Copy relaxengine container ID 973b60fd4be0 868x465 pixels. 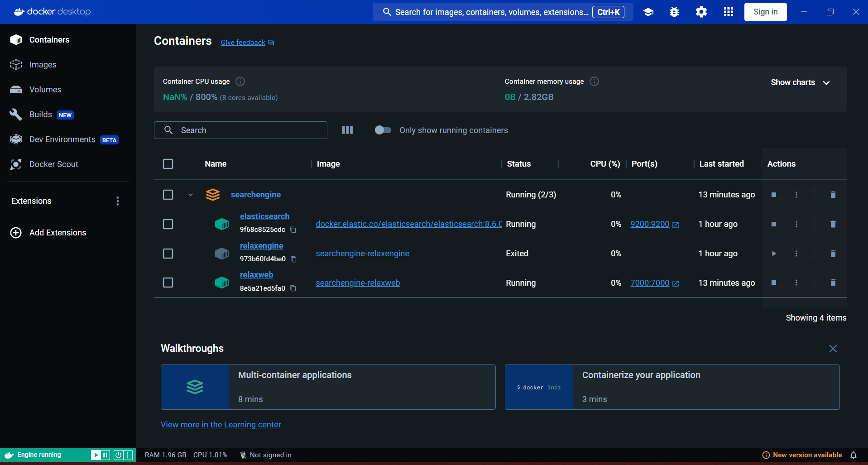(x=293, y=259)
